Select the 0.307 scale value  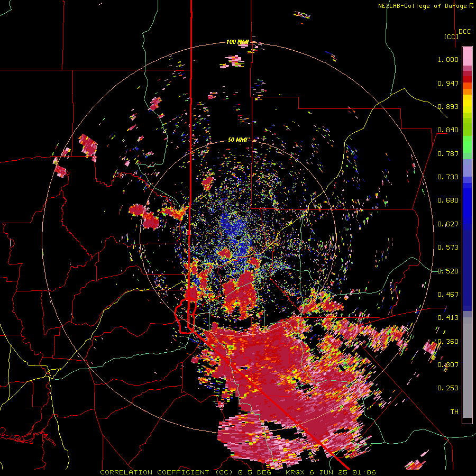click(448, 365)
